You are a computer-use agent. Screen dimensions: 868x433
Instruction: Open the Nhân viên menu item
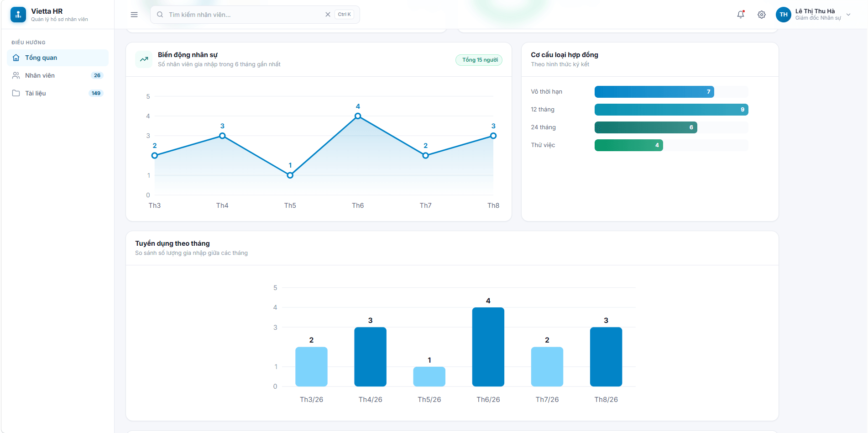point(58,75)
